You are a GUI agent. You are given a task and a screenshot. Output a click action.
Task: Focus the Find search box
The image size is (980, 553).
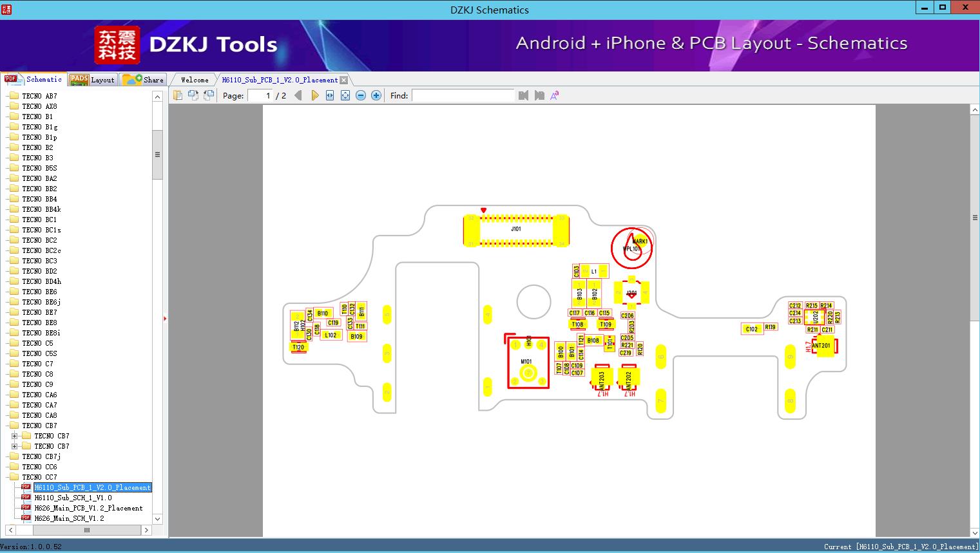[463, 95]
